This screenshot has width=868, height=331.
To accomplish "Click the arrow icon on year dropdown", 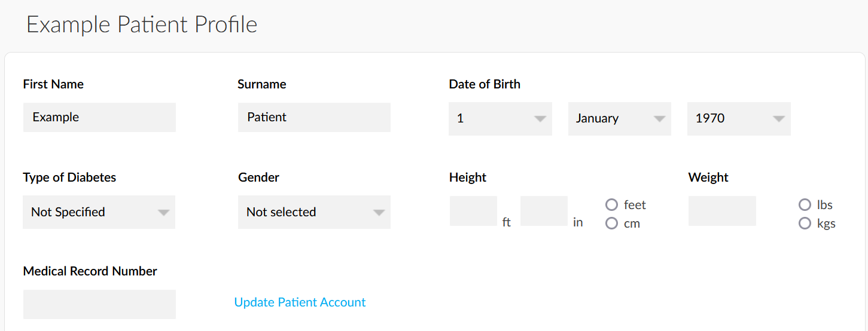I will pos(779,119).
